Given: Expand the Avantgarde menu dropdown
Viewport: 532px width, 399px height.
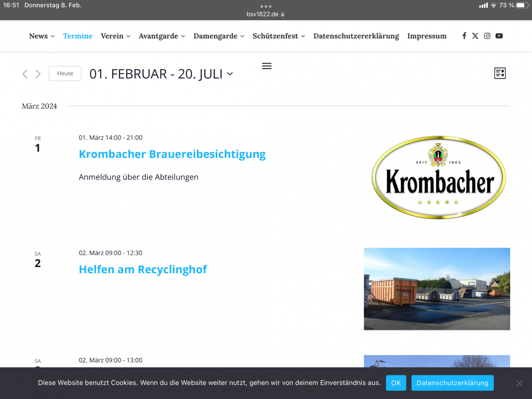Looking at the screenshot, I should [162, 36].
